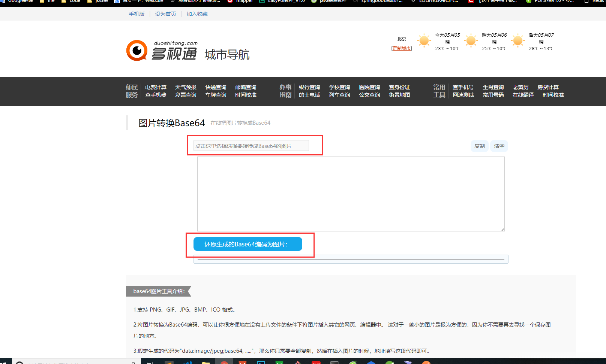Click the highlighted browser icon in taskbar
606x364 pixels.
[224, 362]
